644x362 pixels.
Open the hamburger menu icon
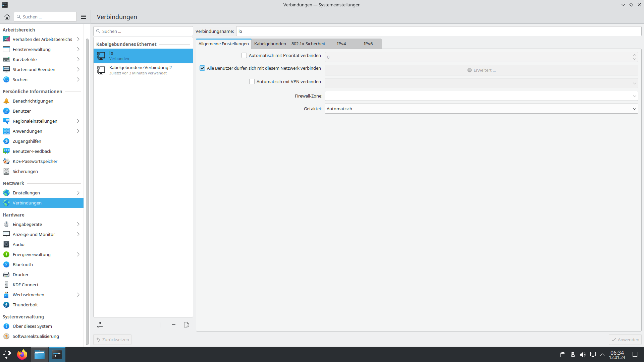tap(84, 17)
